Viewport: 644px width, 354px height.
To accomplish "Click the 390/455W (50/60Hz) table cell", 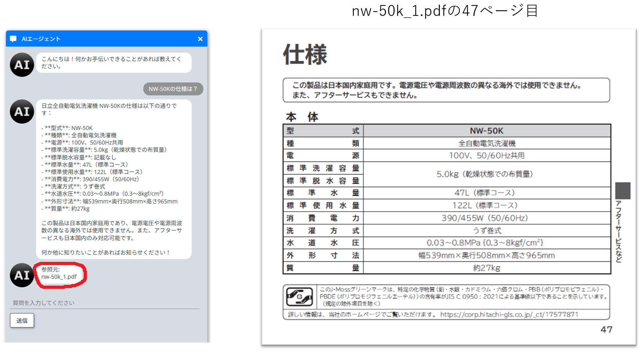I will pos(487,218).
